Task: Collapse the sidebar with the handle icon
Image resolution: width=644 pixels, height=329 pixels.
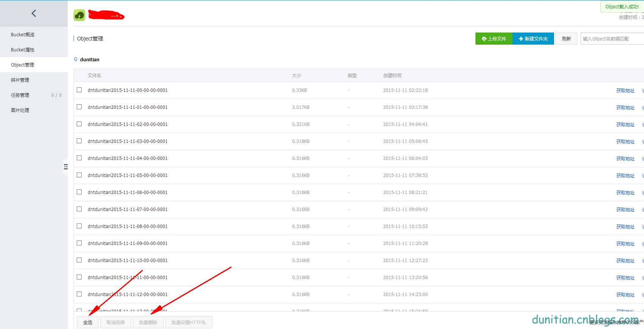Action: point(65,166)
